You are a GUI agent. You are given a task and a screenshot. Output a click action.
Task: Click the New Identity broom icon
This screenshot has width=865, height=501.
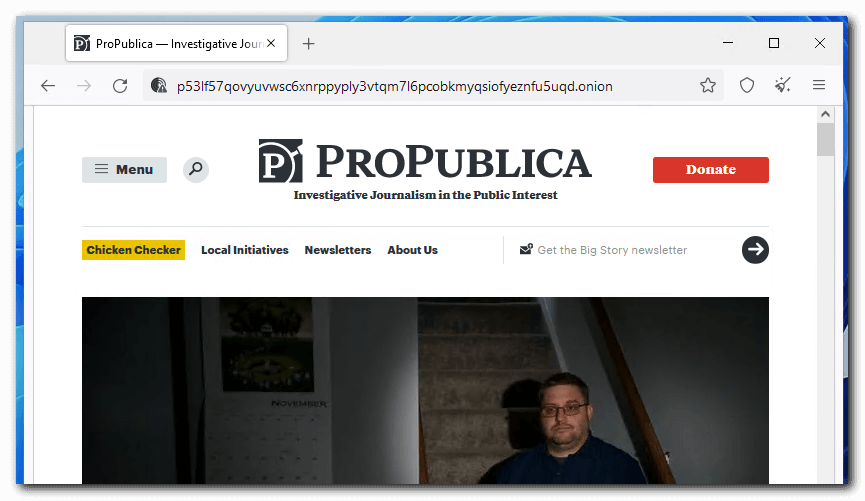coord(783,86)
